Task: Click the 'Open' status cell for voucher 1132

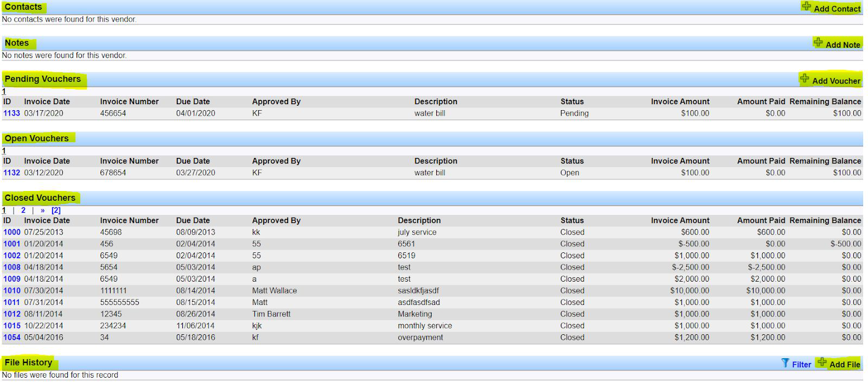Action: pyautogui.click(x=570, y=173)
